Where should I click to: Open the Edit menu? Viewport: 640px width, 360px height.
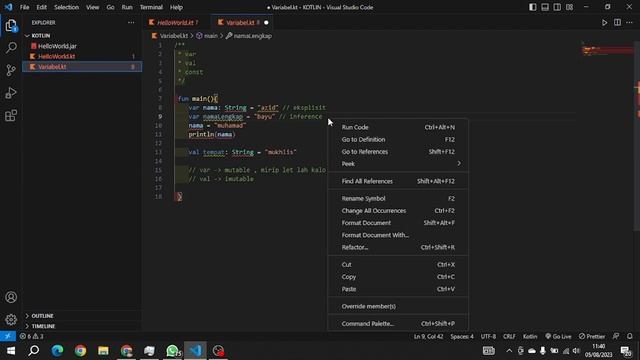(x=41, y=7)
